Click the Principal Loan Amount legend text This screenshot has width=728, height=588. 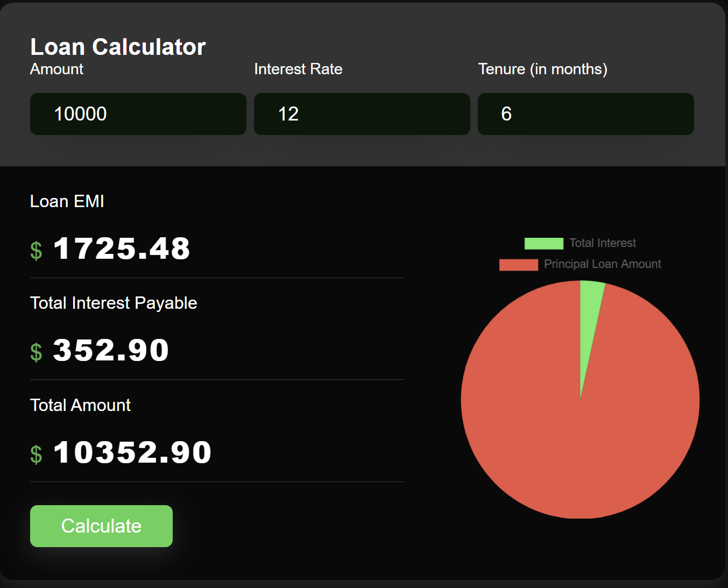coord(603,264)
